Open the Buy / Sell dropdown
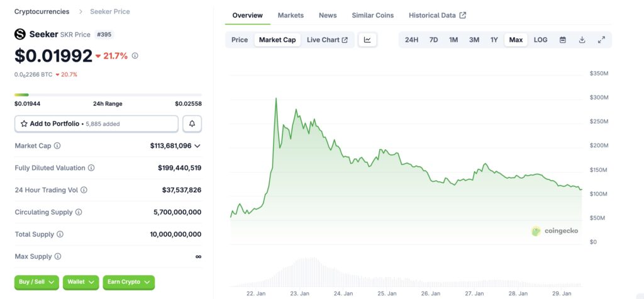This screenshot has height=299, width=644. pyautogui.click(x=37, y=282)
